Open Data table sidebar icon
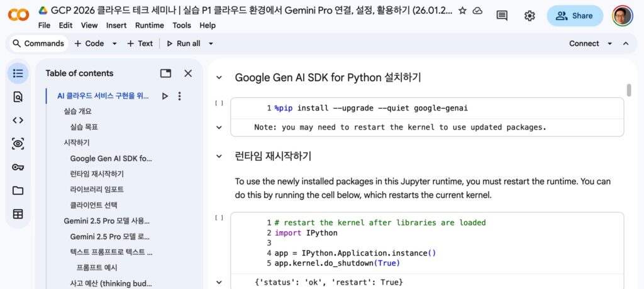The height and width of the screenshot is (289, 644). [x=18, y=214]
